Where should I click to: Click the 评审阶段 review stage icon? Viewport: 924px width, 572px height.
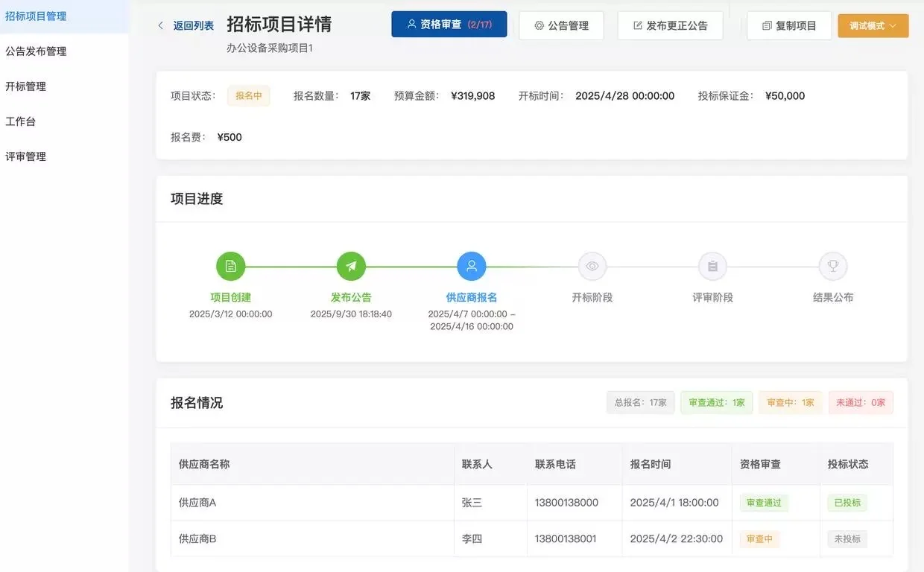[x=712, y=266]
